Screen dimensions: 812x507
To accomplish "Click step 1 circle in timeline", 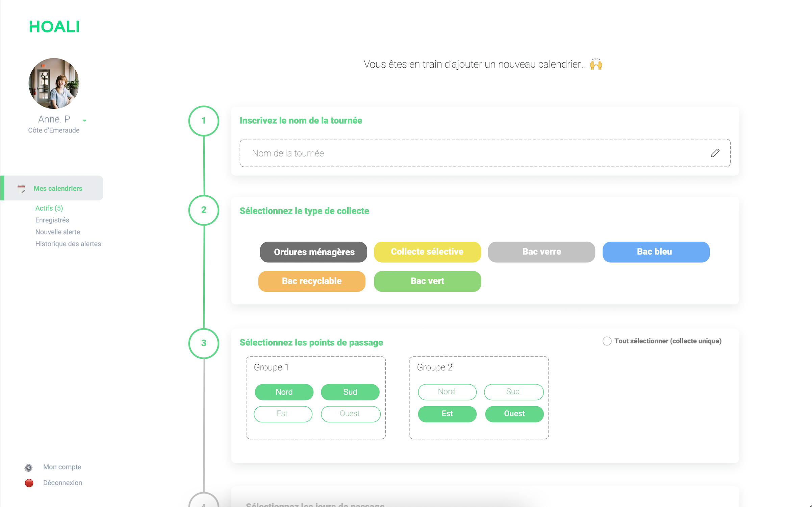I will click(204, 121).
